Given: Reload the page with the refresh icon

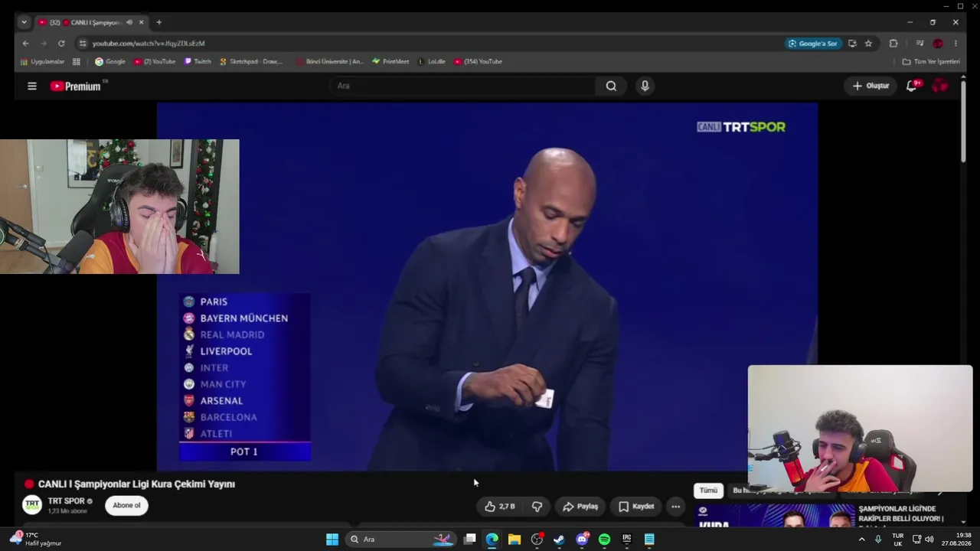Looking at the screenshot, I should pos(61,44).
